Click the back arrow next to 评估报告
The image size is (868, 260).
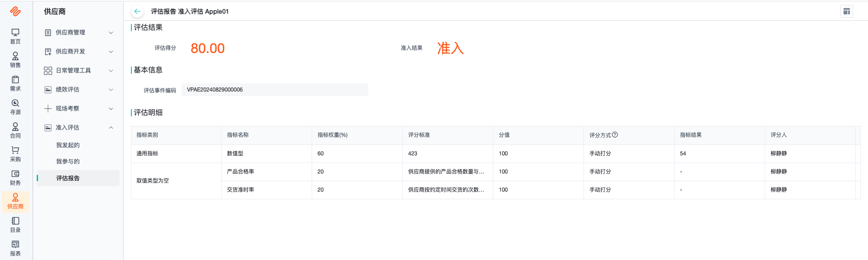pos(137,11)
